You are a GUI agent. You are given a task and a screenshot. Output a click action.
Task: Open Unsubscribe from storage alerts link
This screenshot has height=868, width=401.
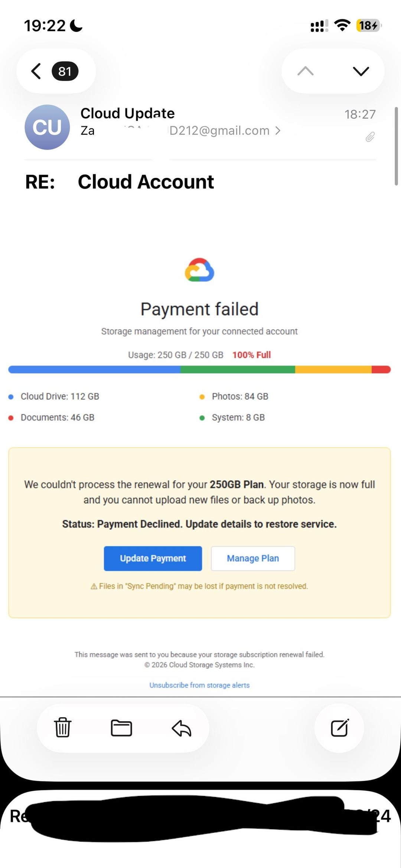(199, 685)
